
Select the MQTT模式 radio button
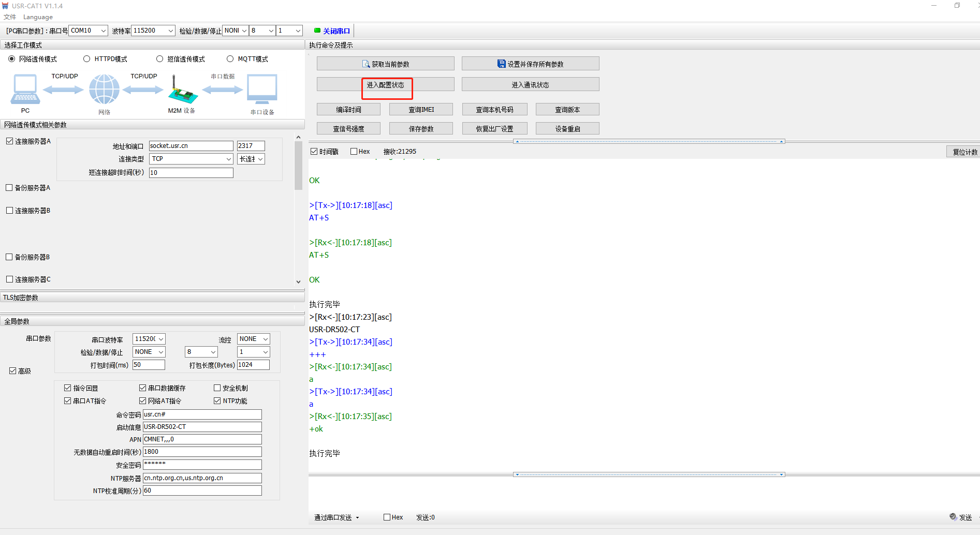[230, 59]
